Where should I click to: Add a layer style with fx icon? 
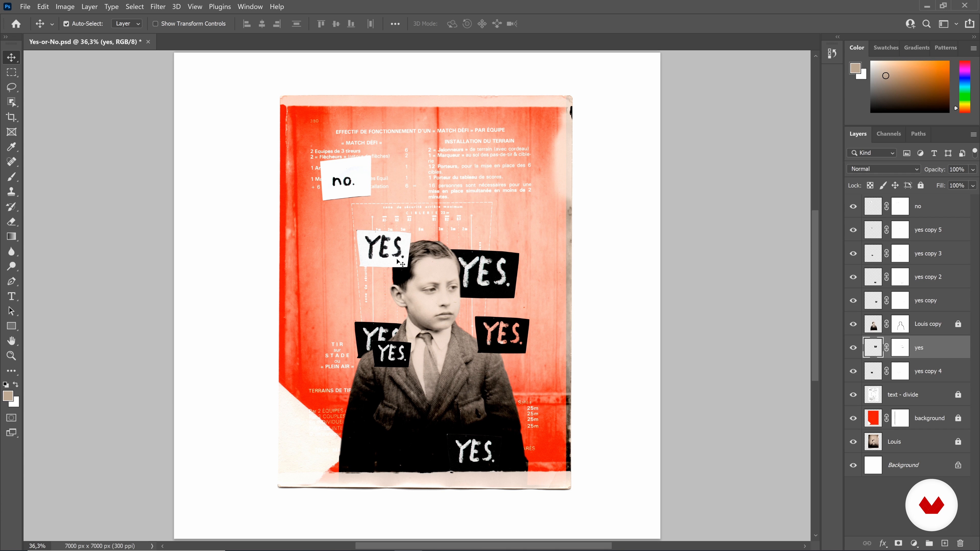point(883,543)
